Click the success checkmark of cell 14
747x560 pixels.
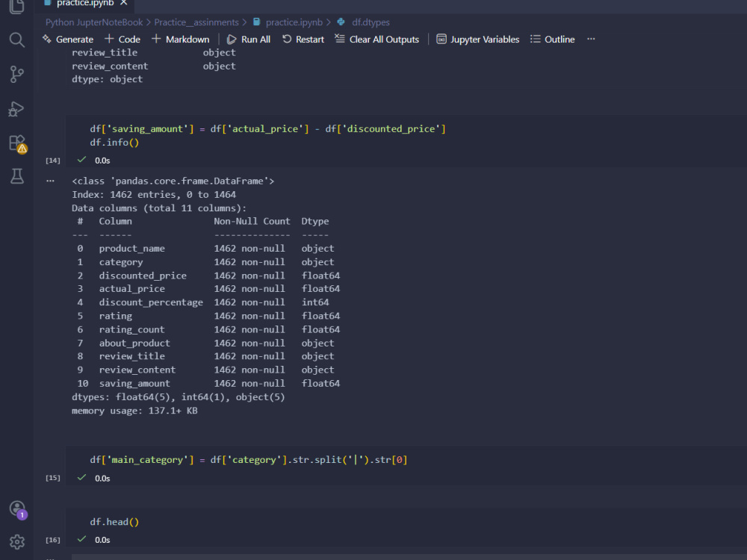pyautogui.click(x=82, y=160)
